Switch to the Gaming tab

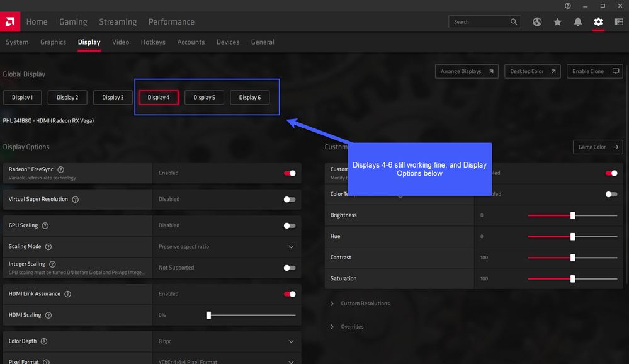click(x=73, y=21)
